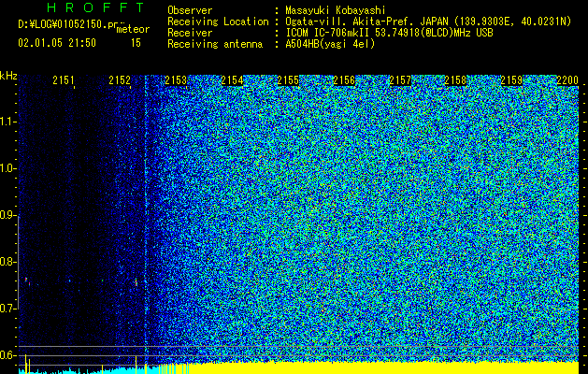The image size is (588, 374).
Task: Click the 0.7 frequency axis label
Action: pos(7,309)
